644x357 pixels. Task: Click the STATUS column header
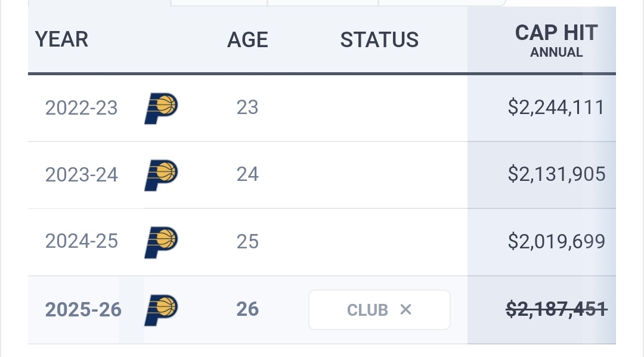(379, 40)
